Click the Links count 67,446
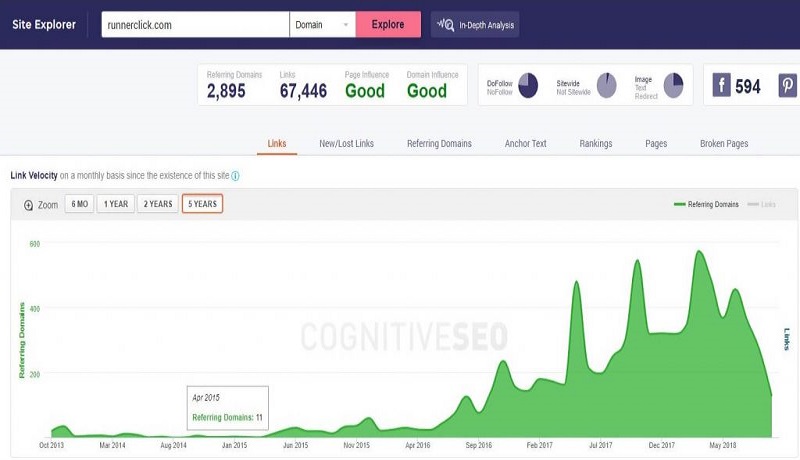The width and height of the screenshot is (800, 460). (303, 91)
